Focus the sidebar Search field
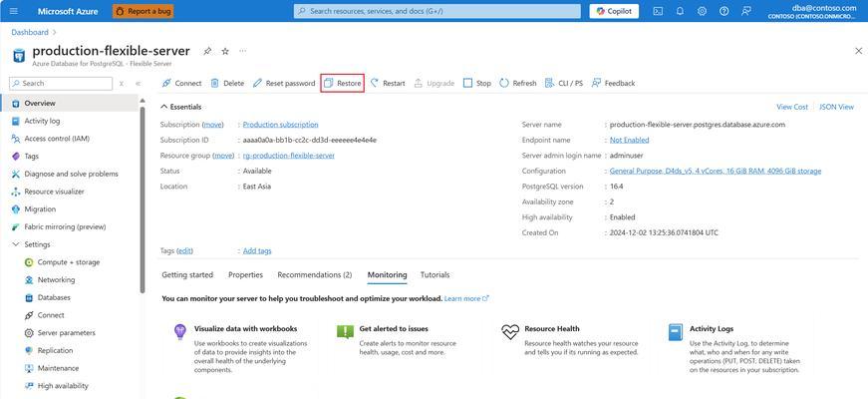 61,84
